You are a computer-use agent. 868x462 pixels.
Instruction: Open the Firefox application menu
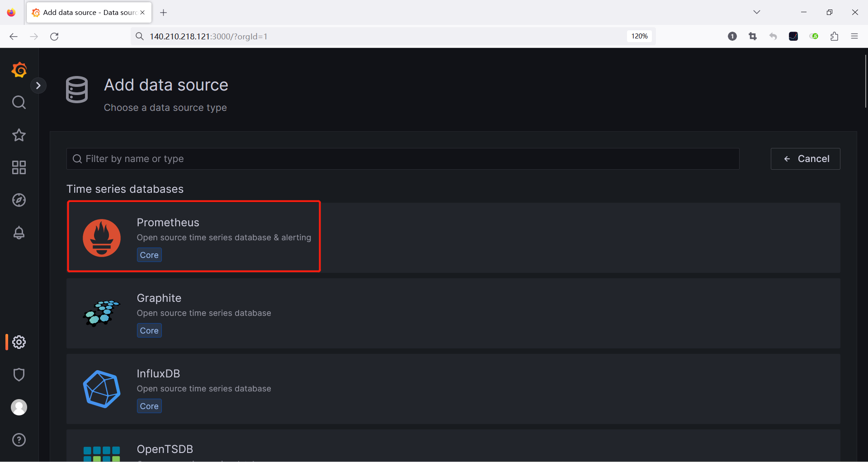(x=854, y=36)
